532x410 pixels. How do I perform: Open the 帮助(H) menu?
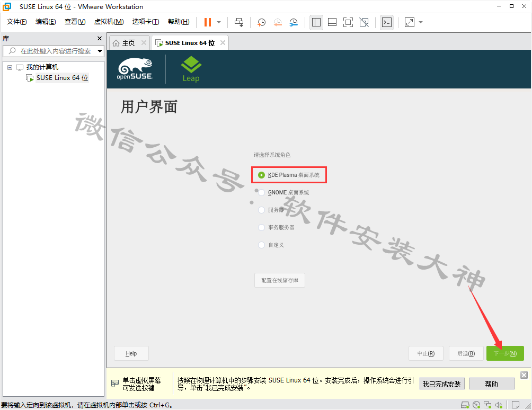[179, 22]
